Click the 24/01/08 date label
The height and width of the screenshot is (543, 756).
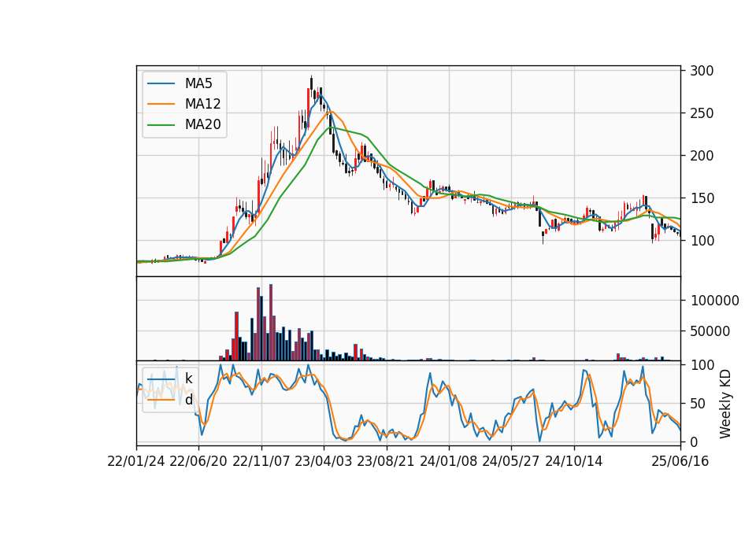448,461
